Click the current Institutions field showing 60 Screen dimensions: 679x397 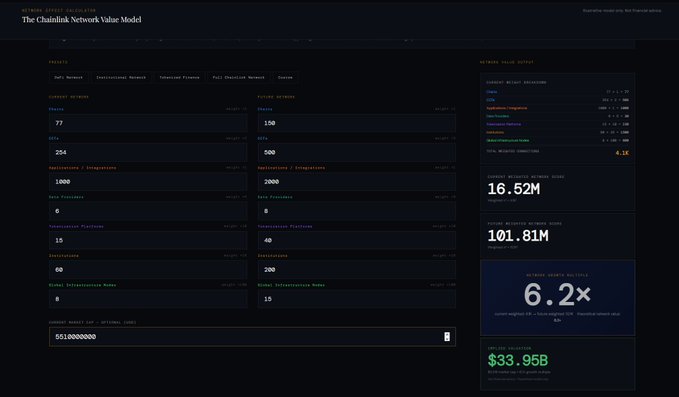coord(148,270)
